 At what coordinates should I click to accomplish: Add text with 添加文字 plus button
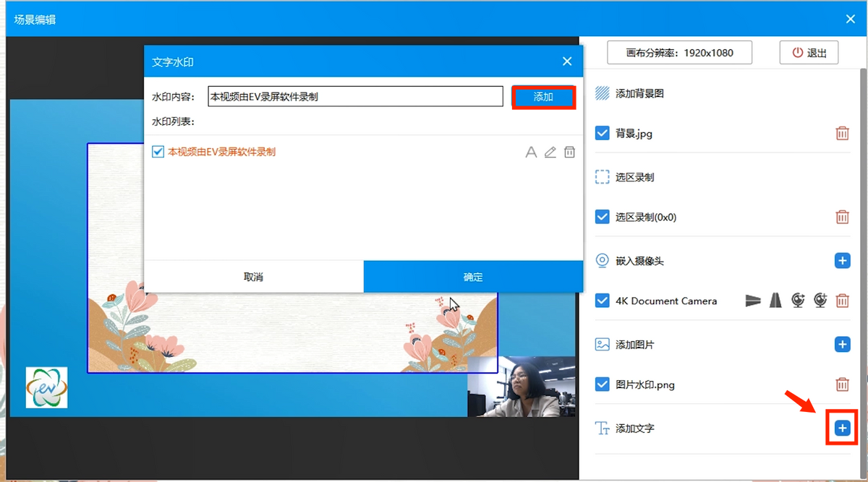(842, 428)
